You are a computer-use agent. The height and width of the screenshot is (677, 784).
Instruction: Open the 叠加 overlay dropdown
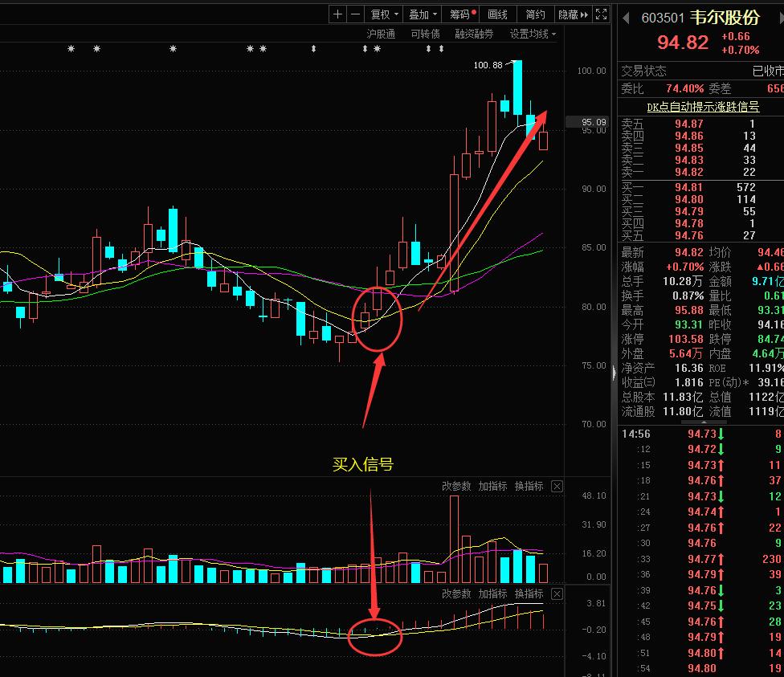(423, 14)
